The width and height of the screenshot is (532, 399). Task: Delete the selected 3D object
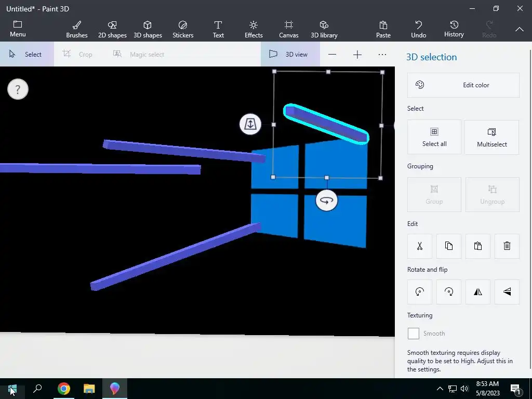507,246
